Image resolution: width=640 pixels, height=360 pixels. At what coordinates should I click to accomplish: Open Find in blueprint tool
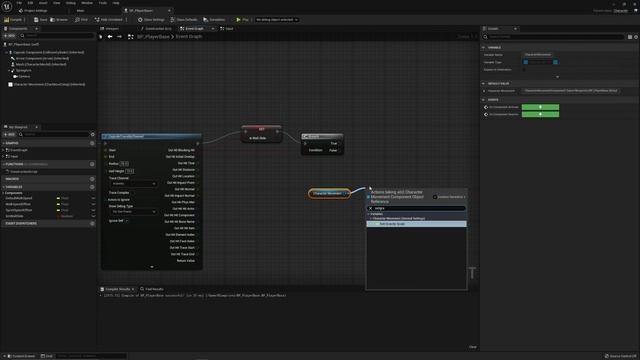81,20
